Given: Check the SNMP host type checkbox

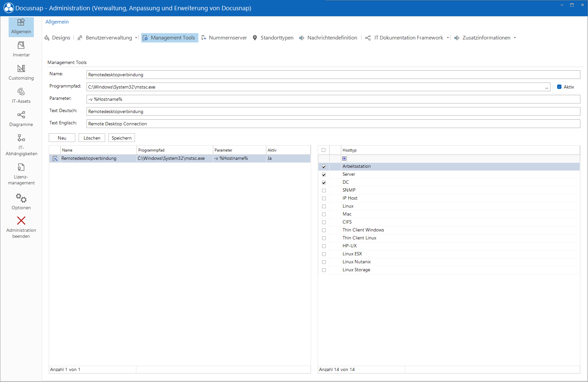Looking at the screenshot, I should 324,191.
